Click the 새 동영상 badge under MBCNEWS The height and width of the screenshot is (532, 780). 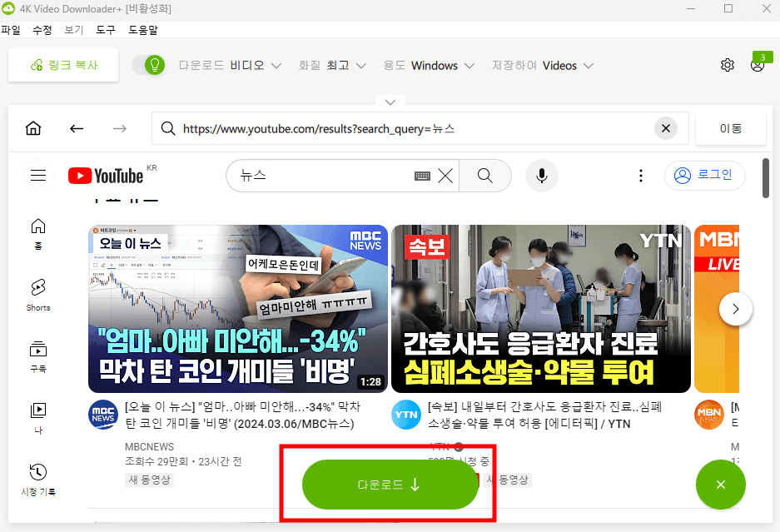[149, 480]
